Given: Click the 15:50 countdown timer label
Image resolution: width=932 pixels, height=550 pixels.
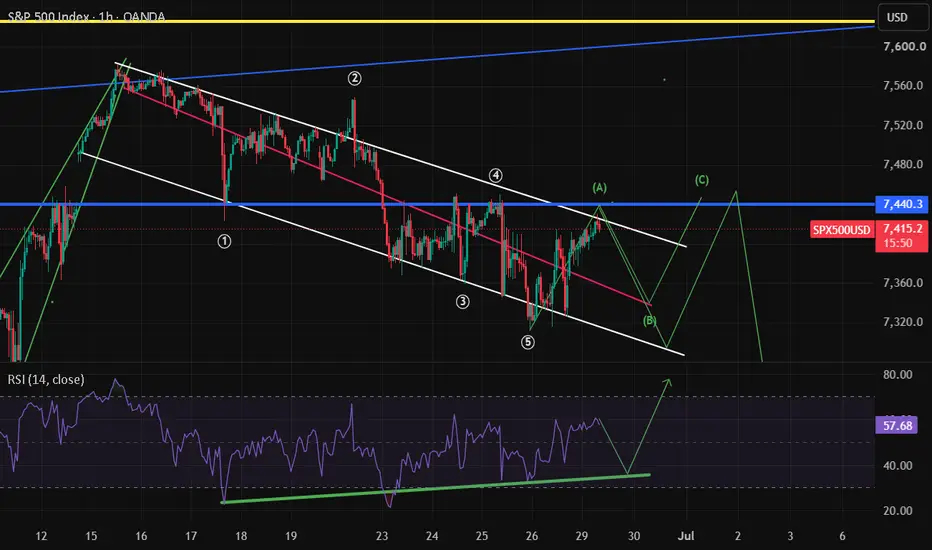Looking at the screenshot, I should click(898, 243).
